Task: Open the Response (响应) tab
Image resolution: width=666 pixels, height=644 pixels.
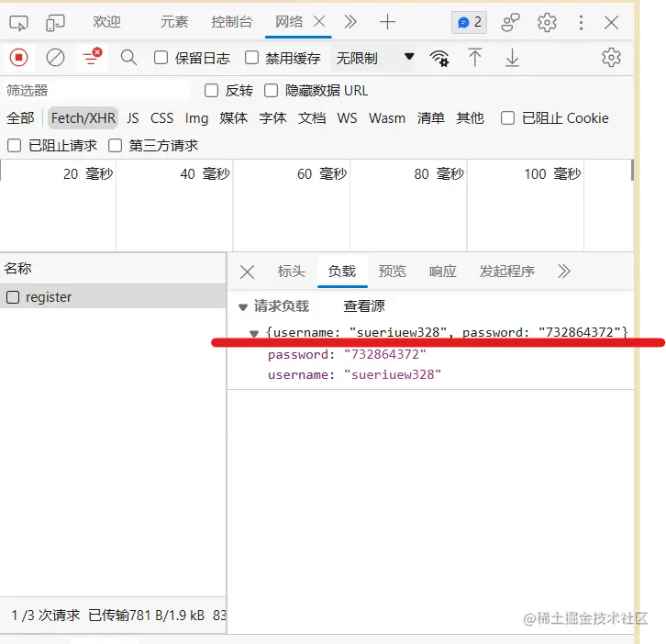Action: click(442, 271)
